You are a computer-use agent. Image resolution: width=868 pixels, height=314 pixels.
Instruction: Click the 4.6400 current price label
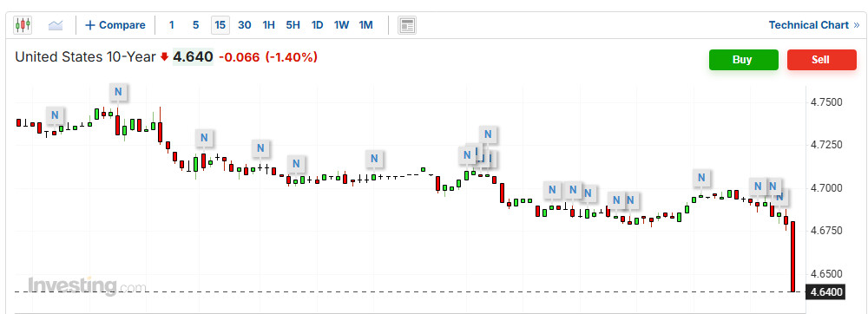pos(825,291)
